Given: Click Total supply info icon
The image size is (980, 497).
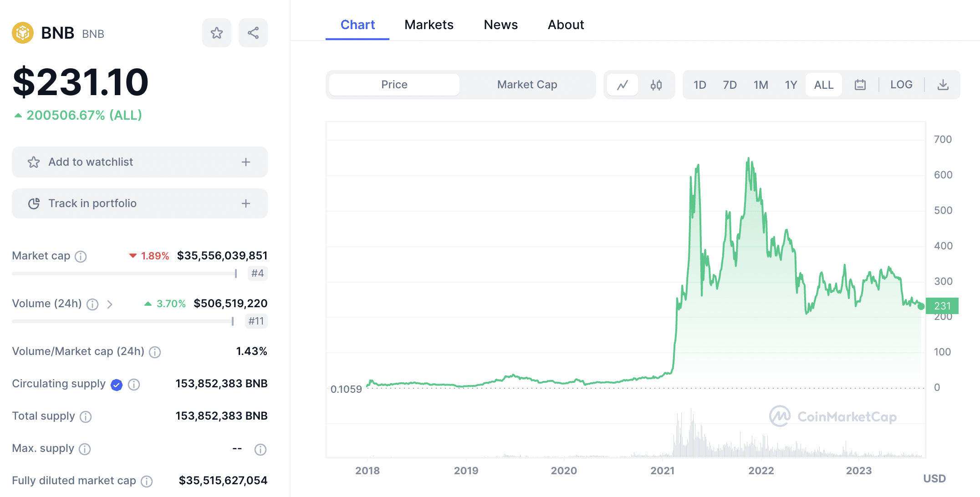Looking at the screenshot, I should click(x=86, y=417).
